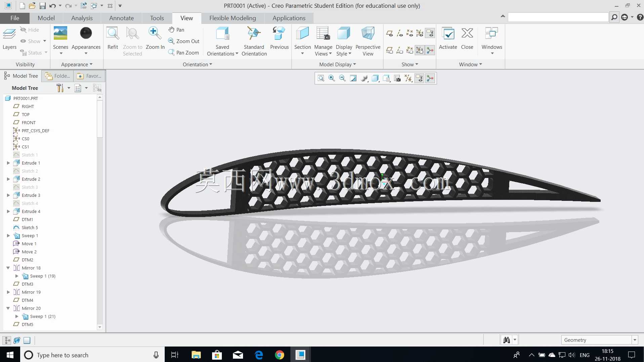This screenshot has width=644, height=362.
Task: Open rendering options in graphics toolbar
Action: (x=364, y=78)
